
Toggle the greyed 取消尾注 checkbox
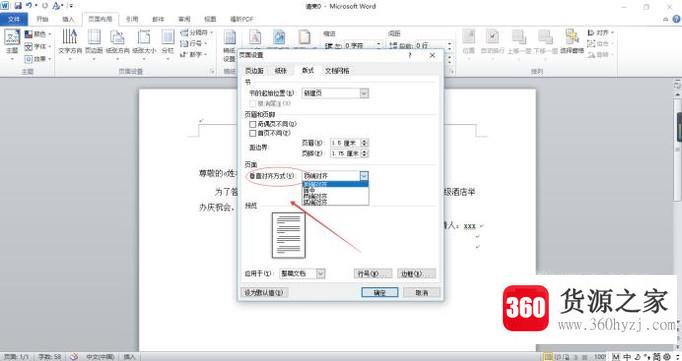point(252,104)
